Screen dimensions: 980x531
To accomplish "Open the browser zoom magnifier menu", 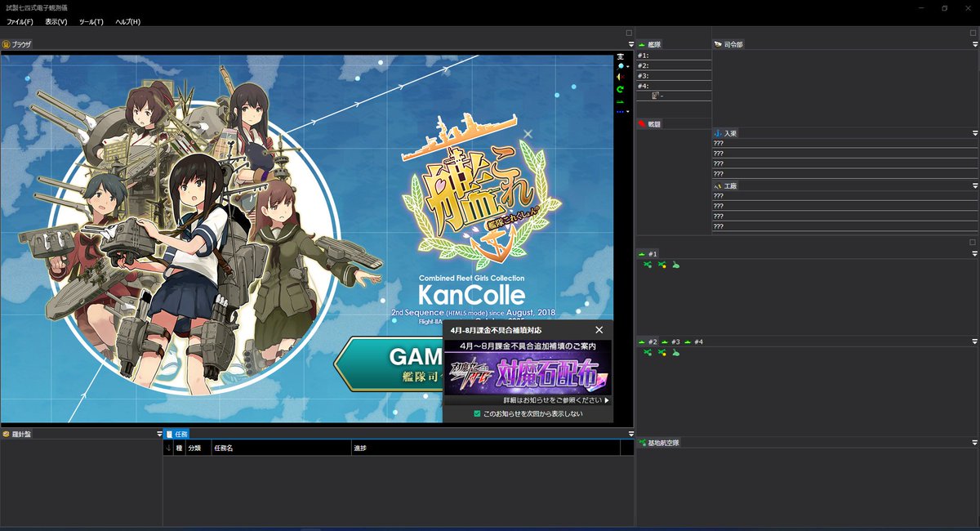I will 622,65.
